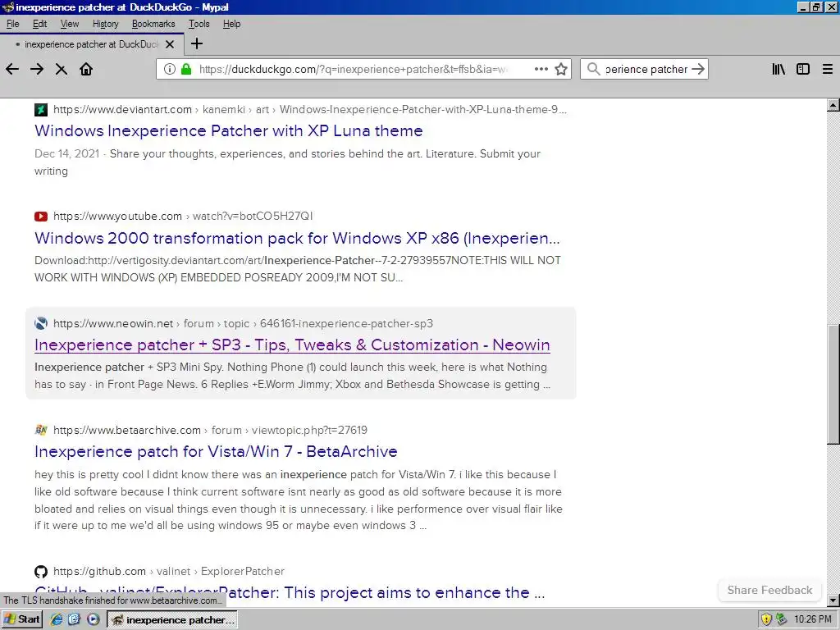Click the DeviantArt favicon
The height and width of the screenshot is (630, 840).
41,110
